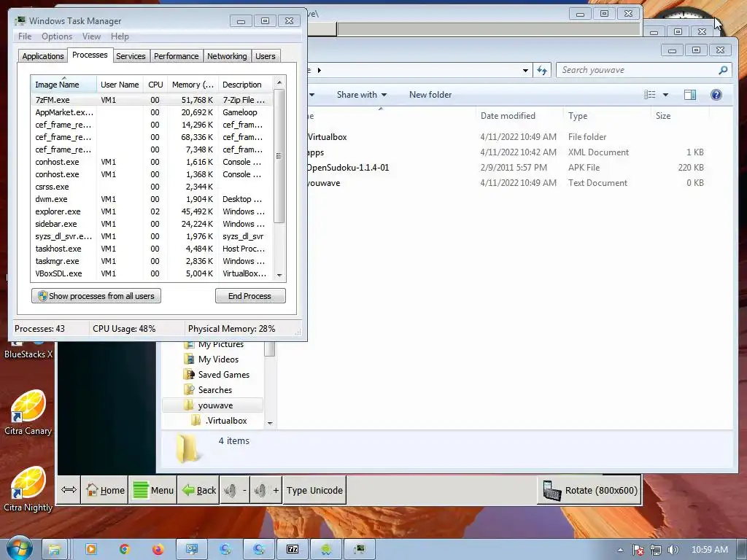The width and height of the screenshot is (747, 560).
Task: Click in the Search youwave field
Action: (x=637, y=71)
